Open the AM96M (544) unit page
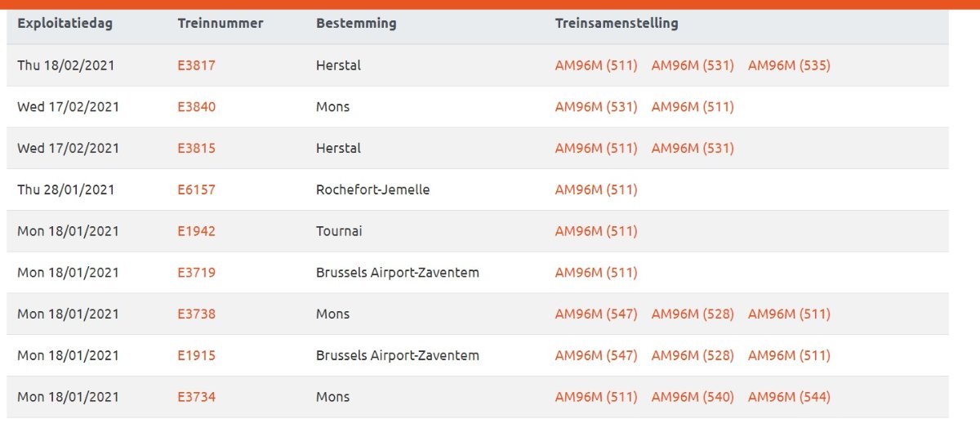Image resolution: width=980 pixels, height=428 pixels. 789,398
